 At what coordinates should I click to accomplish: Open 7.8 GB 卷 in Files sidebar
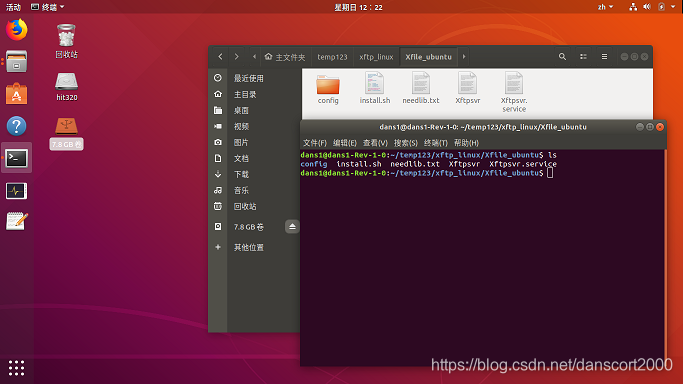(248, 227)
